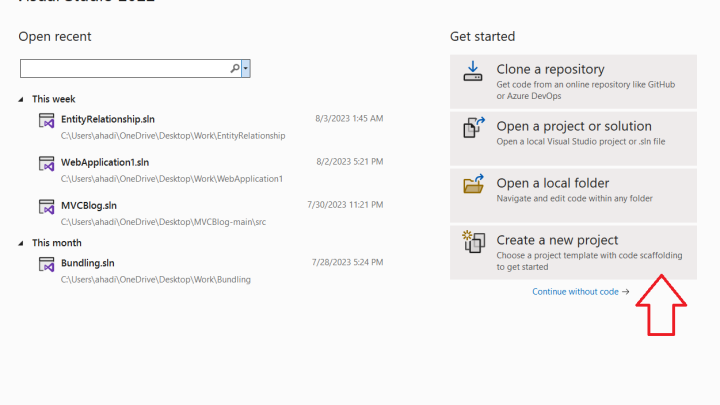The width and height of the screenshot is (720, 405).
Task: Click the 'This month' group label
Action: [57, 243]
